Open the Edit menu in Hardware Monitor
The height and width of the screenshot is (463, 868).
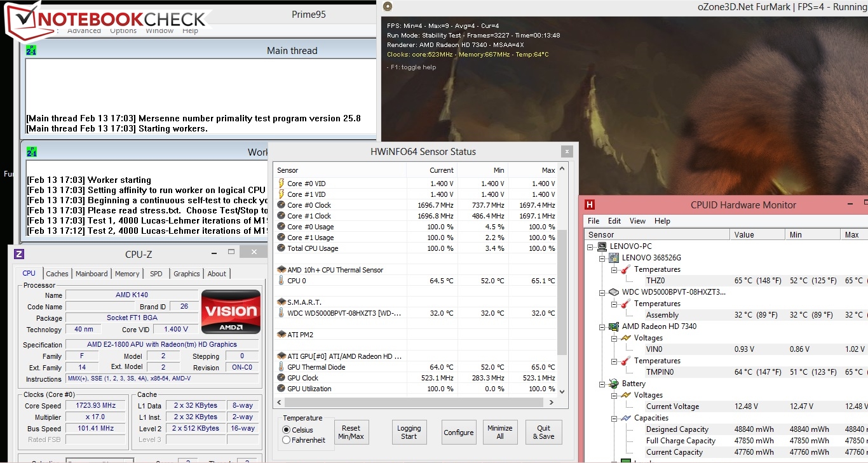coord(614,221)
